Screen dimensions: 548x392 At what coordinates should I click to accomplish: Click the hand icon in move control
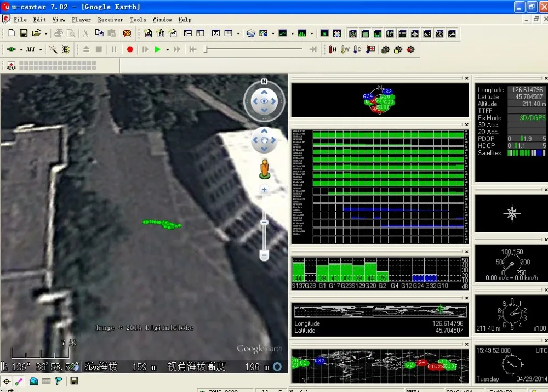(264, 140)
